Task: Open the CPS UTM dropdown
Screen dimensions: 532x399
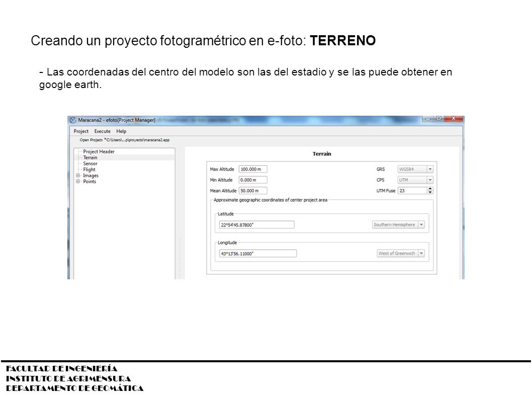Action: point(415,180)
